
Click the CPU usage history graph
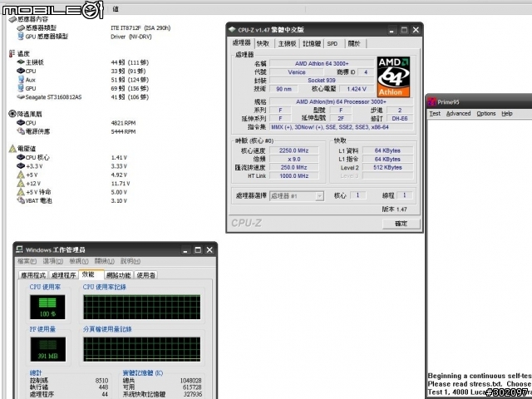coord(142,307)
